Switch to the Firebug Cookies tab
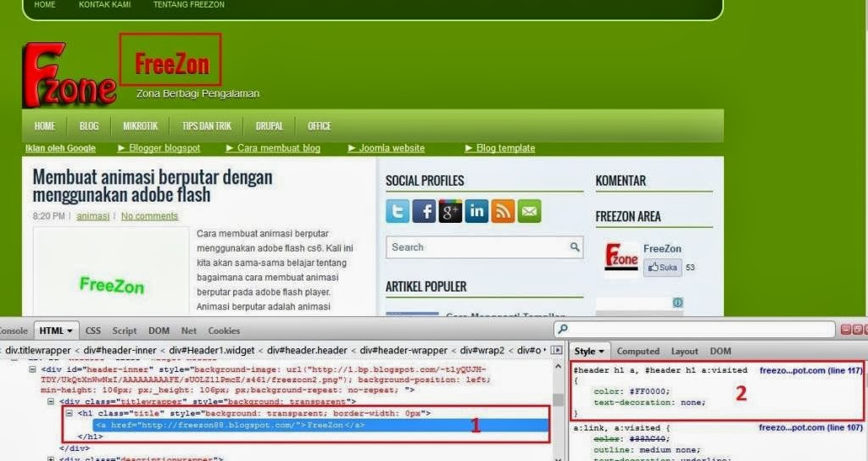Screen dimensions: 868x461 pos(224,330)
